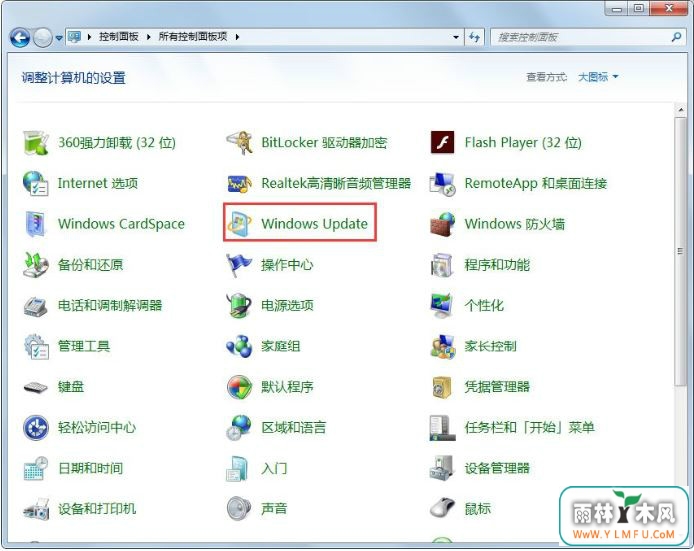694x551 pixels.
Task: Click the 电源选项 link text
Action: (287, 306)
